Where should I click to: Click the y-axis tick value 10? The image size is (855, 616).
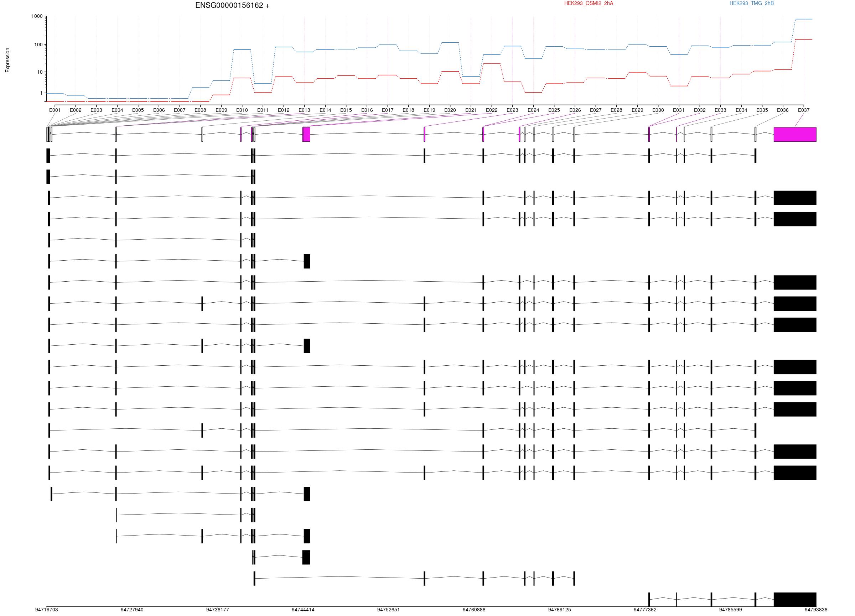coord(40,72)
